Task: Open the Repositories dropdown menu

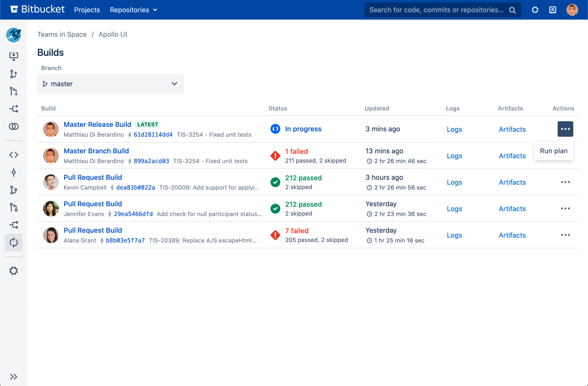Action: click(x=134, y=10)
